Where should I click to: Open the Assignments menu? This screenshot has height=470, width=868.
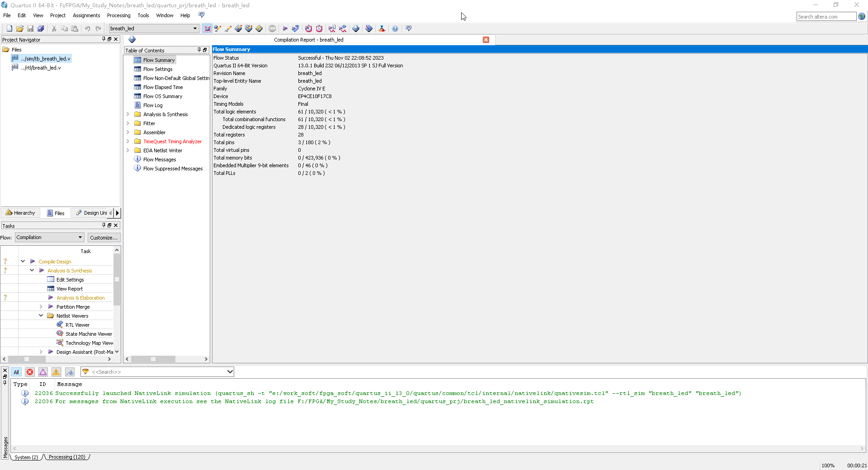click(86, 15)
